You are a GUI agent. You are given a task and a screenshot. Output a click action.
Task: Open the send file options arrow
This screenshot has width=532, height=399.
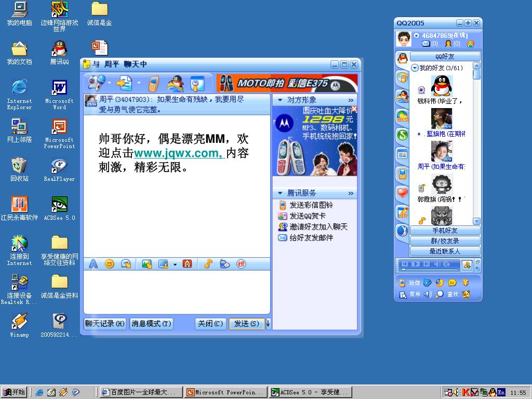[x=139, y=83]
